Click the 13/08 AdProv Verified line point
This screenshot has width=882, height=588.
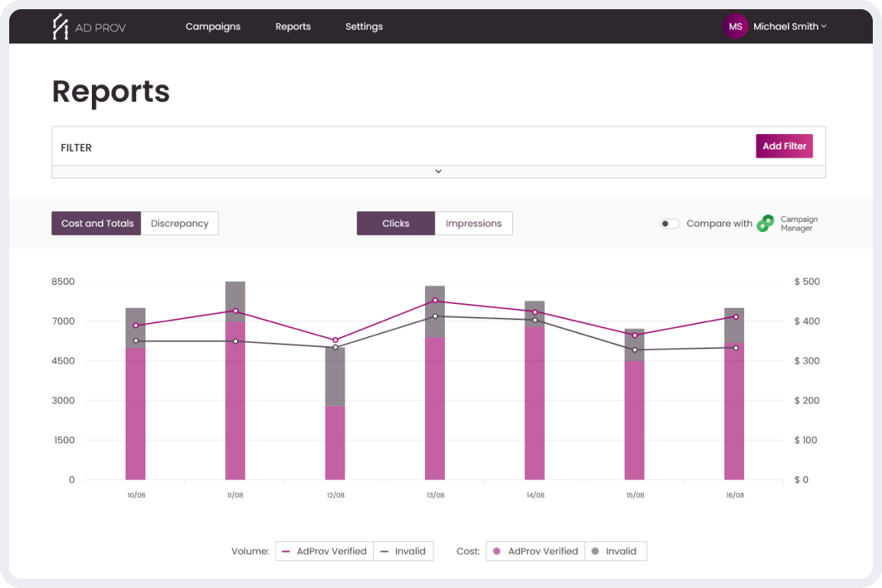pos(435,301)
